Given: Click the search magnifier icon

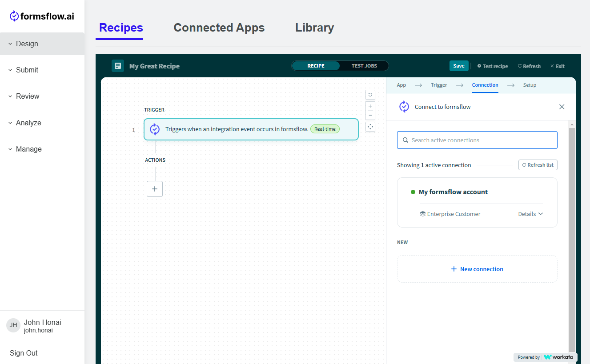Looking at the screenshot, I should coord(405,140).
